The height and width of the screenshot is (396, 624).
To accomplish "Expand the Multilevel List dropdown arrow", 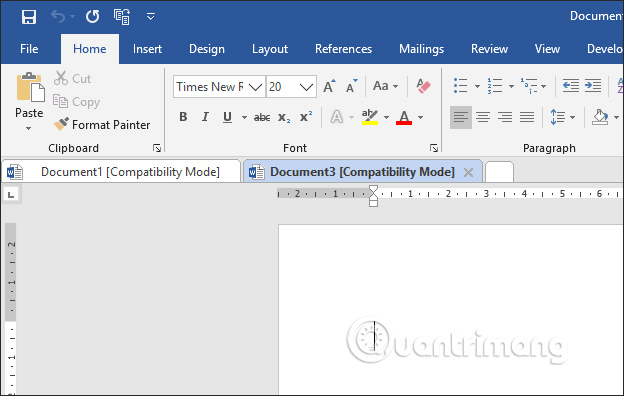I will [544, 86].
